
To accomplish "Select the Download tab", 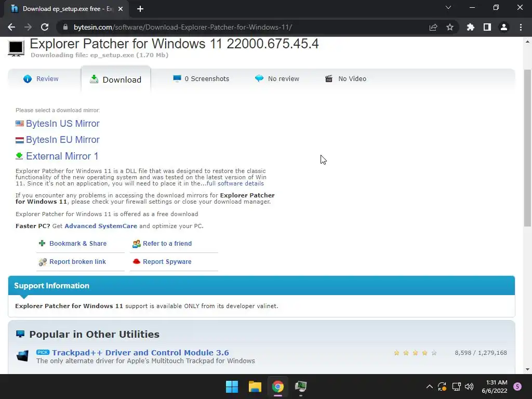I will click(116, 79).
